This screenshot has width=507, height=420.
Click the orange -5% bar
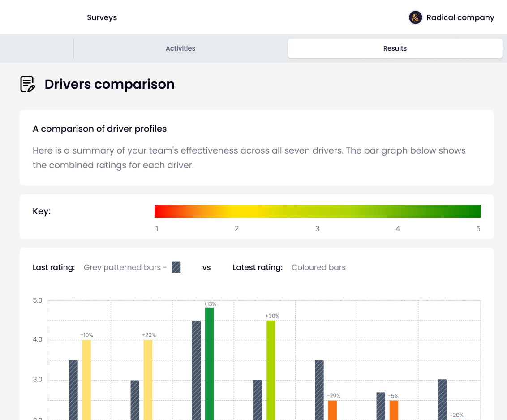(393, 410)
